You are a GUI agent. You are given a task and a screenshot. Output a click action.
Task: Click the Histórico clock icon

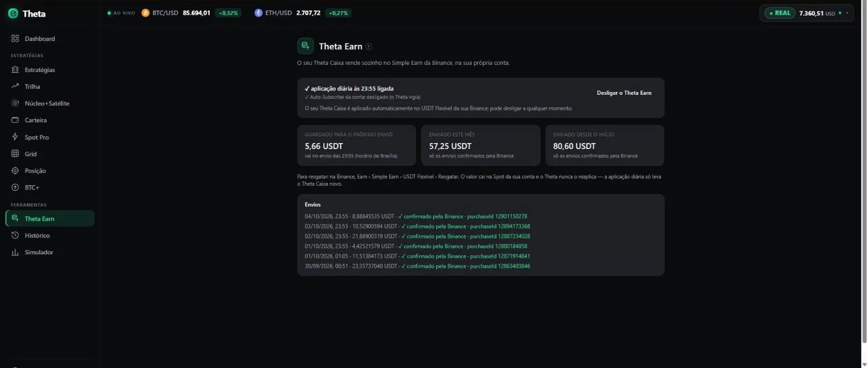pyautogui.click(x=15, y=236)
